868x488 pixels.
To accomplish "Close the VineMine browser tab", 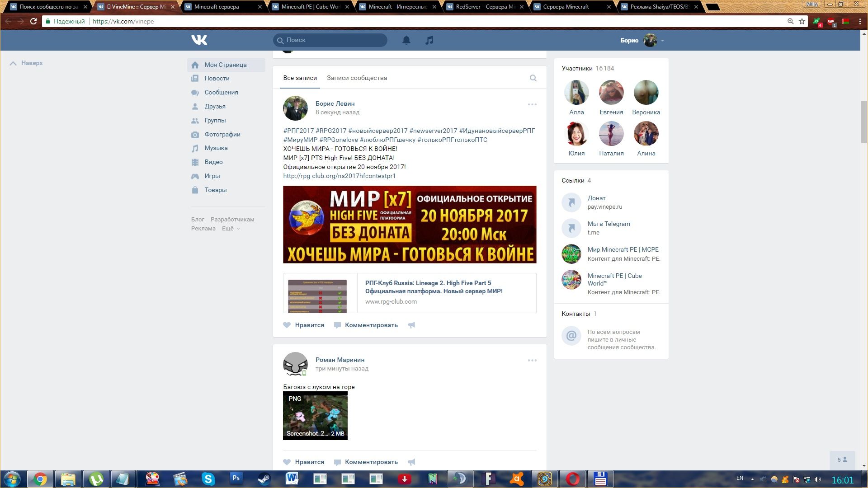I will point(172,7).
